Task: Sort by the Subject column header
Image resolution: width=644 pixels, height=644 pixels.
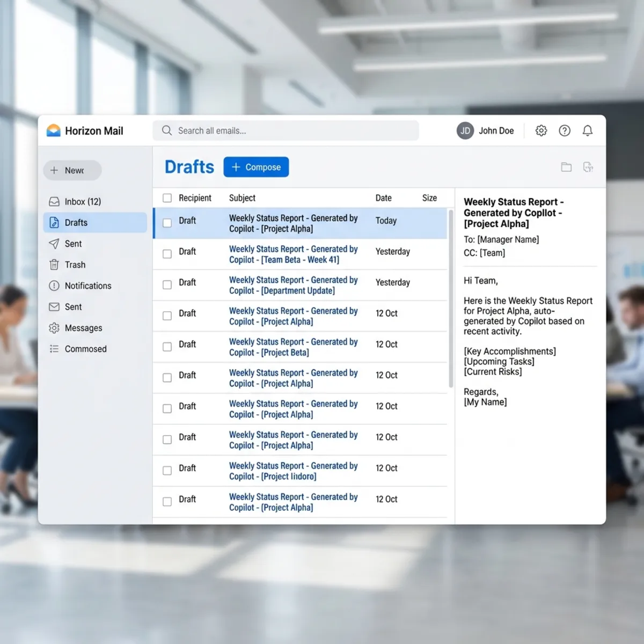Action: point(243,198)
